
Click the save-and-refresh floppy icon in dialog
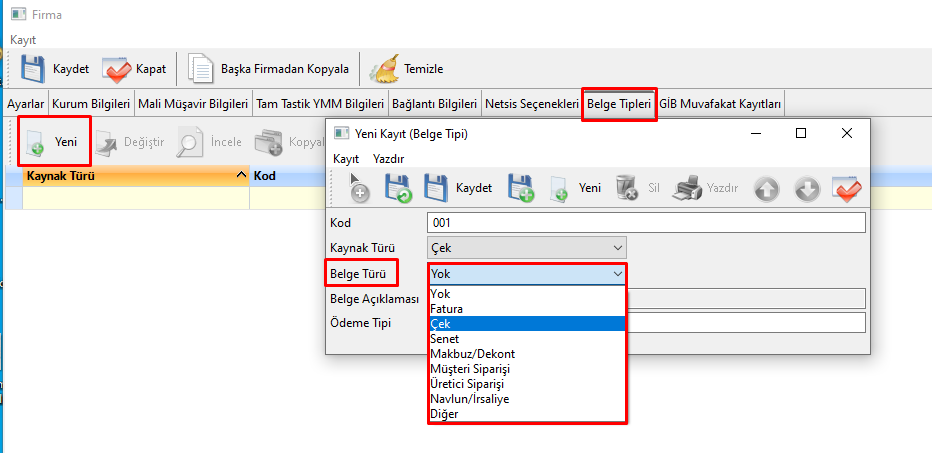point(398,188)
